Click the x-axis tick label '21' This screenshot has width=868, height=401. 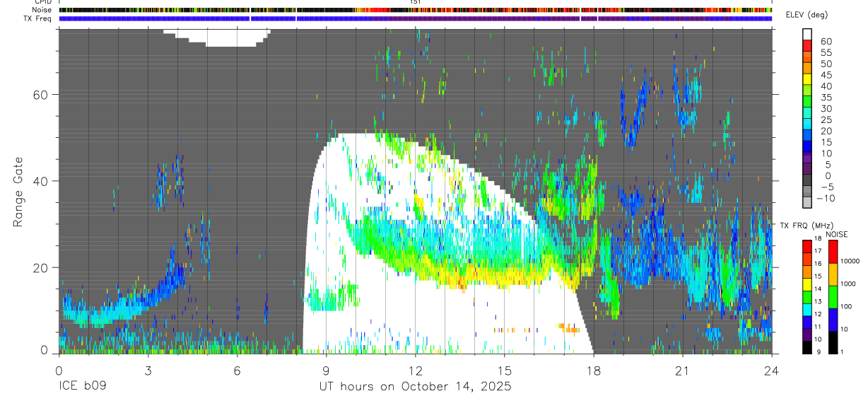[x=682, y=371]
